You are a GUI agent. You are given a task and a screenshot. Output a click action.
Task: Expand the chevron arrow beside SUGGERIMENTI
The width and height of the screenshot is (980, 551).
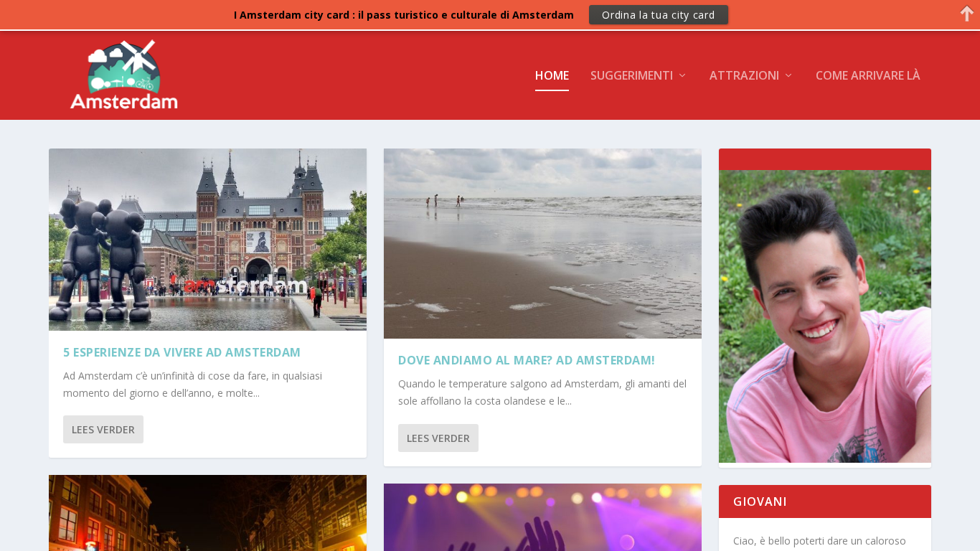682,75
